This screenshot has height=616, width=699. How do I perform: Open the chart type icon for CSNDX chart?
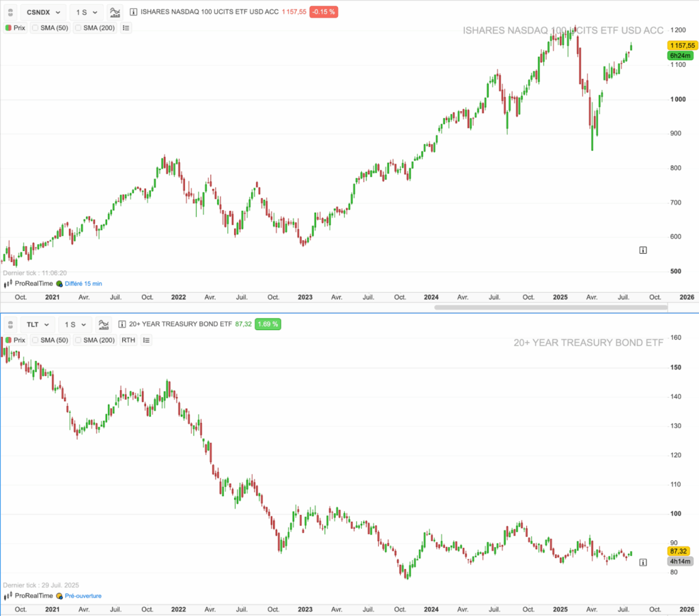point(115,12)
